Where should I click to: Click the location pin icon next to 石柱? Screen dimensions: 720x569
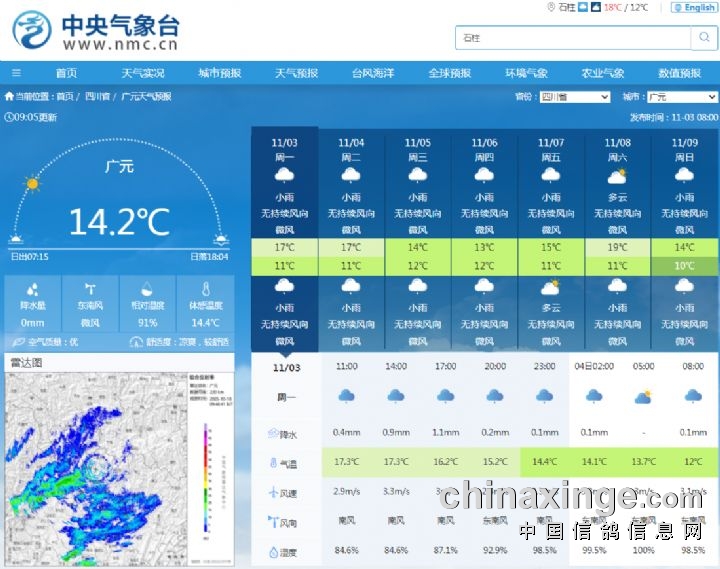click(551, 7)
